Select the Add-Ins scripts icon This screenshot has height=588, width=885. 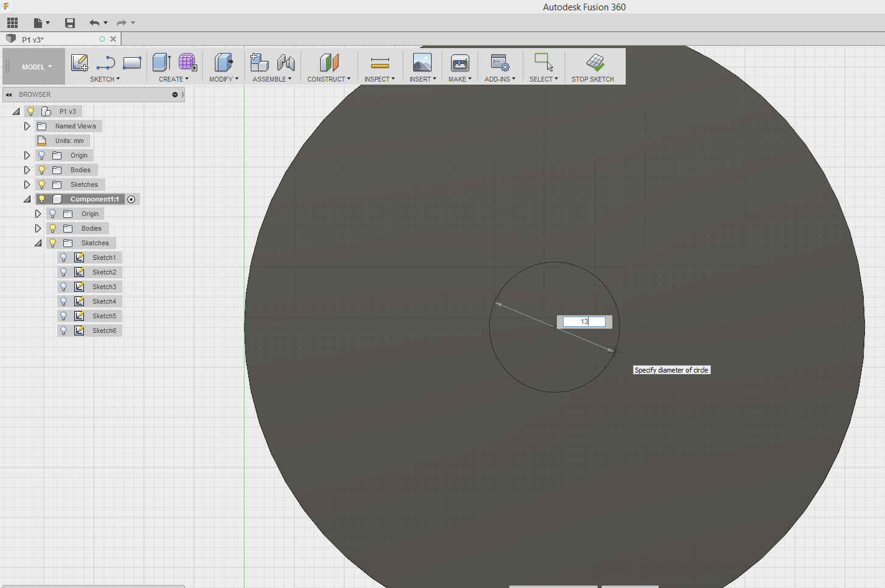pyautogui.click(x=500, y=62)
